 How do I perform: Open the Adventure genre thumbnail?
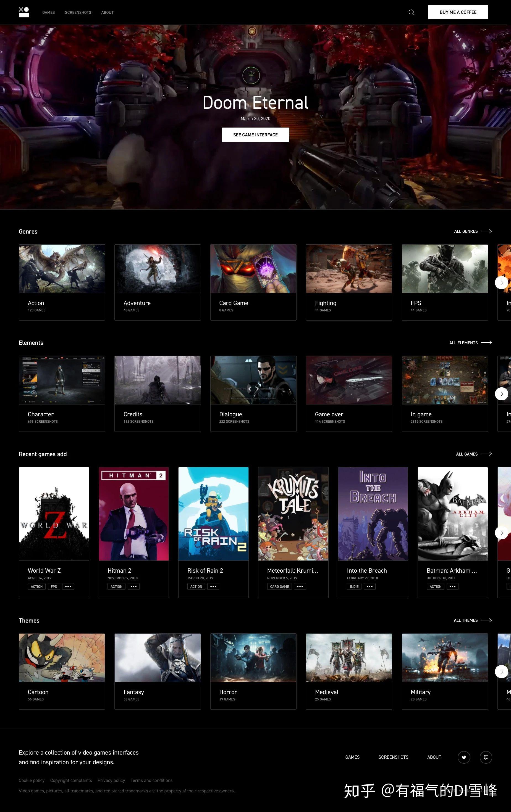click(158, 269)
